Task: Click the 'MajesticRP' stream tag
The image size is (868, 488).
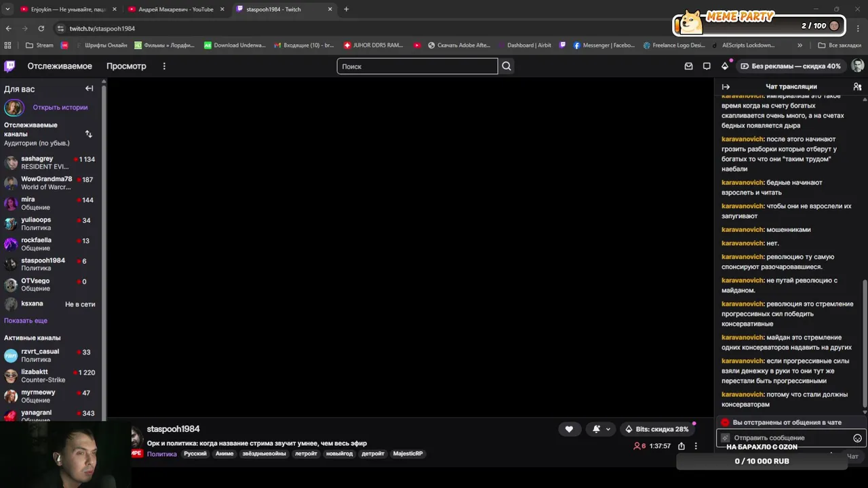Action: coord(408,454)
